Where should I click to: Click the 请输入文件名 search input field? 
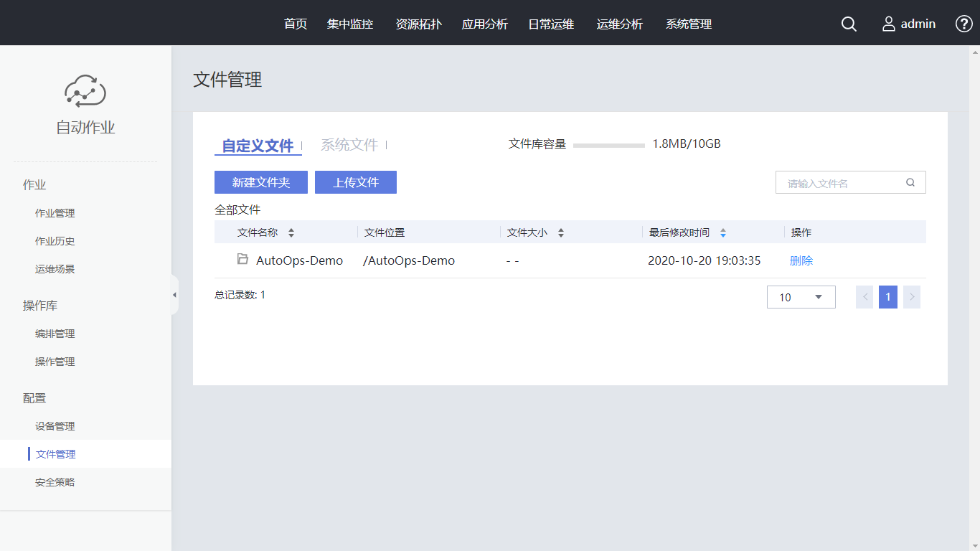(x=839, y=183)
